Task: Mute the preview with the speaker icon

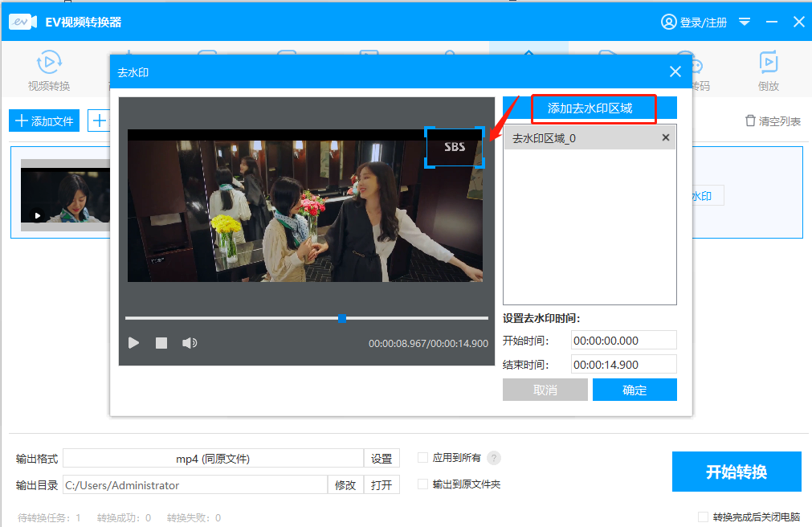Action: [x=190, y=342]
